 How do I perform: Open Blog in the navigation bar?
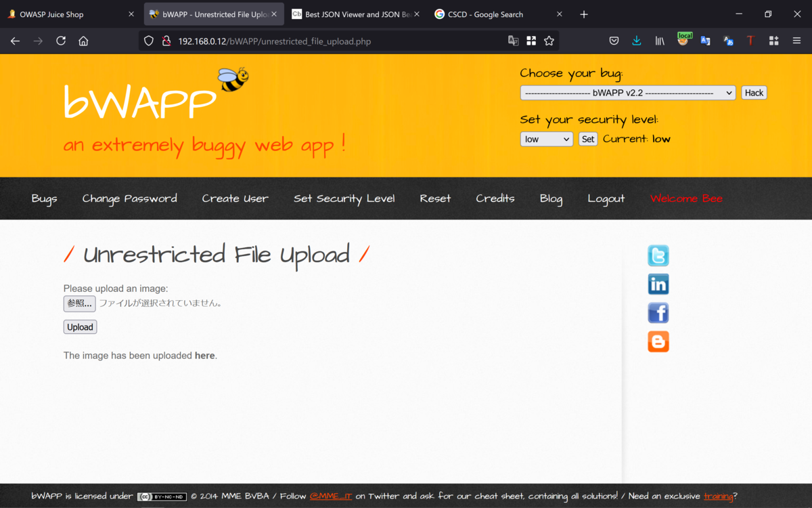[551, 198]
